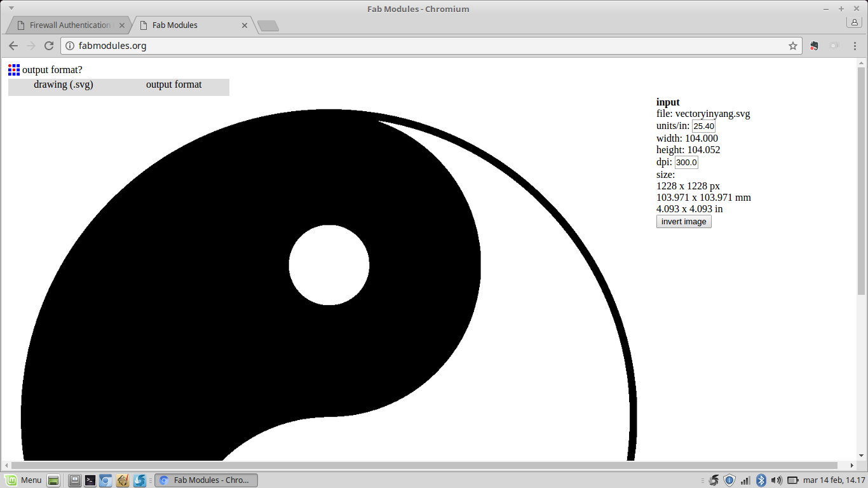Click the horizontal page scrollbar

point(424,466)
